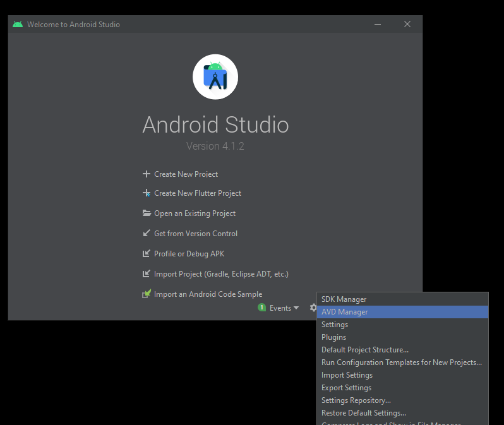This screenshot has height=425, width=504.
Task: Start a Create New Flutter Project
Action: click(198, 193)
